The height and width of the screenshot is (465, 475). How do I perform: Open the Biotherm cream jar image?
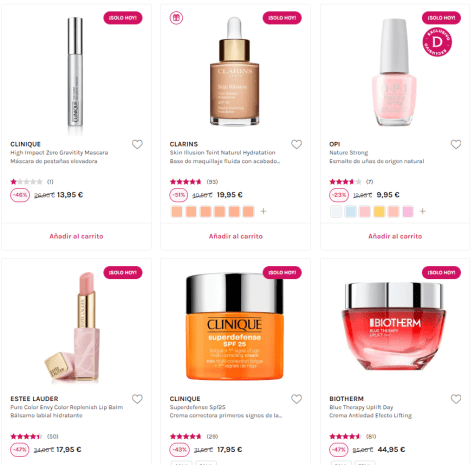pyautogui.click(x=394, y=326)
